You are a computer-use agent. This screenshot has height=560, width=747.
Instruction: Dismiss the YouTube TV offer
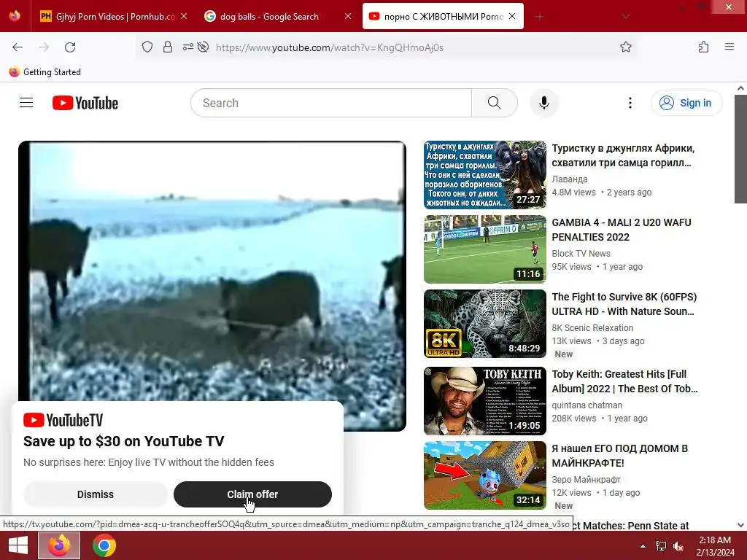coord(96,494)
